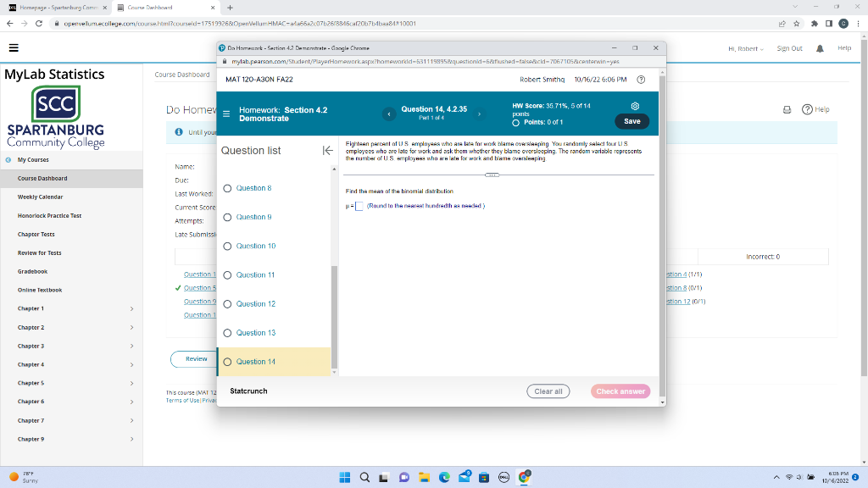The height and width of the screenshot is (488, 868).
Task: Open the hamburger menu on the course page
Action: click(14, 48)
